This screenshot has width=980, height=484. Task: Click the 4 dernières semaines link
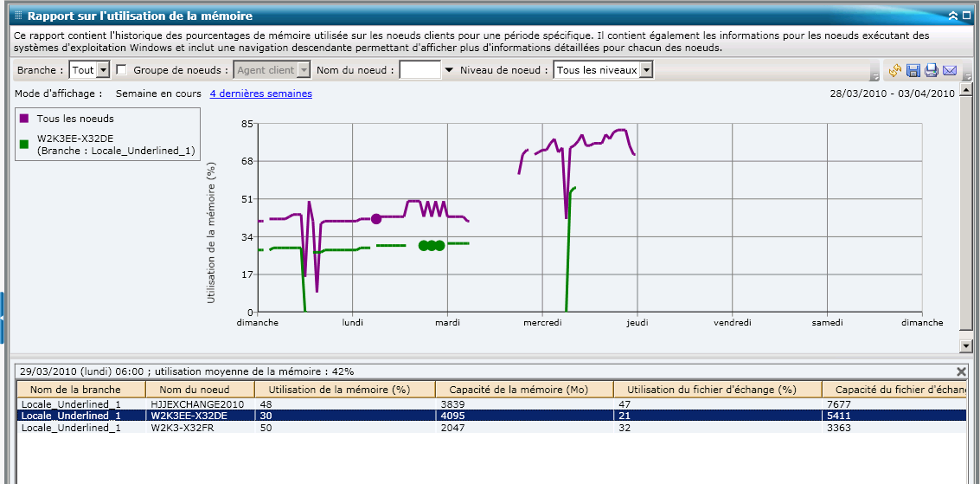point(260,94)
